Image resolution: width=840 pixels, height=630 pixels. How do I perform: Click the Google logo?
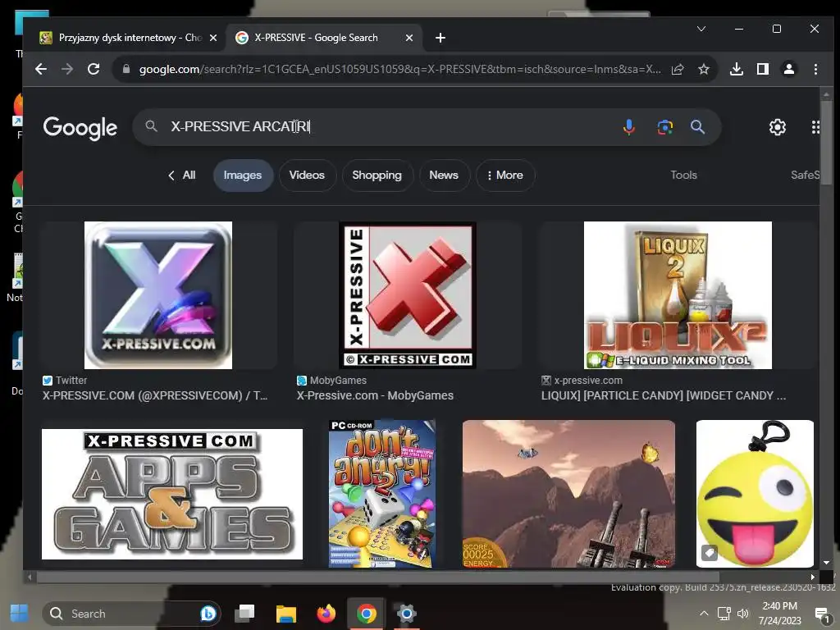[80, 127]
